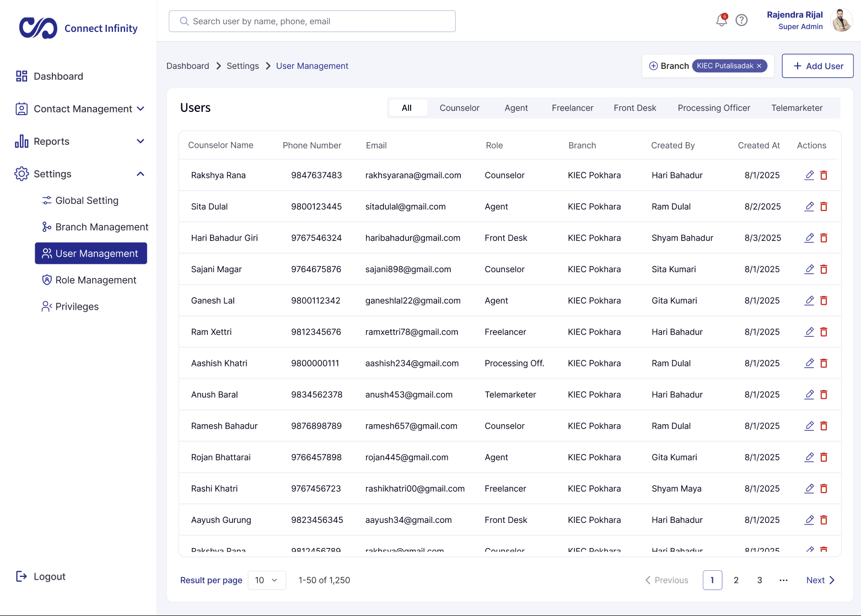Edit Aashish Khatri user
This screenshot has height=616, width=861.
pos(809,364)
